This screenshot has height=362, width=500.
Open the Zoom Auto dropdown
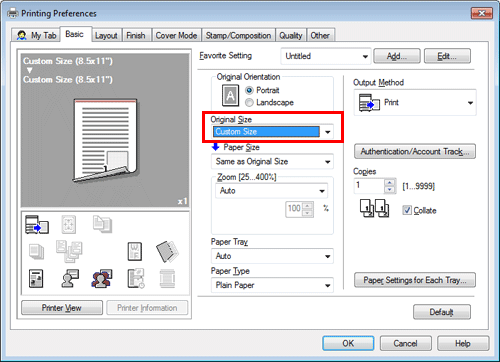coord(271,191)
